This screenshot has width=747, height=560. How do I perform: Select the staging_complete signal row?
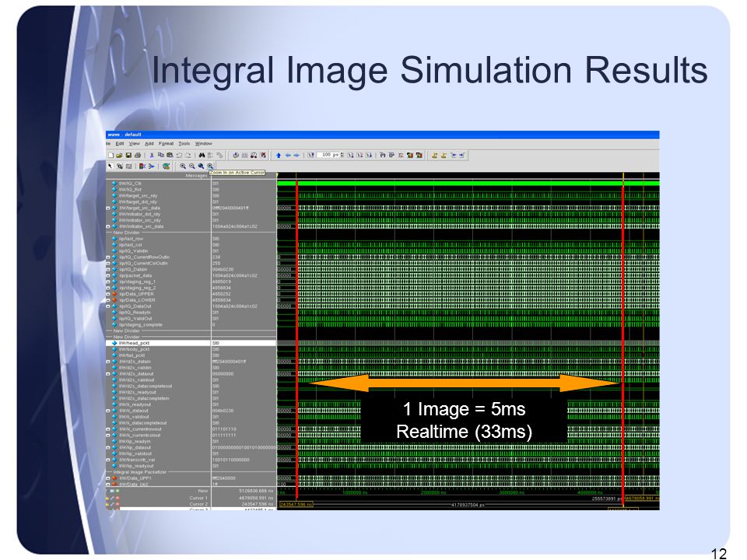click(x=191, y=325)
